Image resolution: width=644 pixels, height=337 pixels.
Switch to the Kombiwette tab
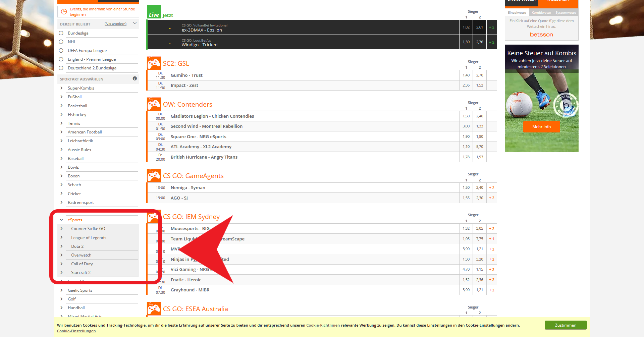[x=541, y=13]
